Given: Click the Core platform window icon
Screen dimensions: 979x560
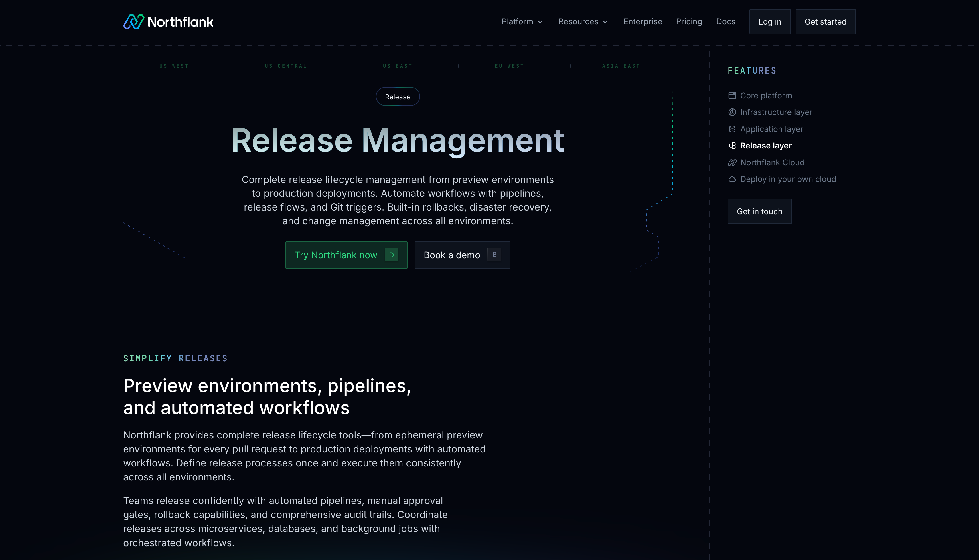Looking at the screenshot, I should click(x=732, y=96).
